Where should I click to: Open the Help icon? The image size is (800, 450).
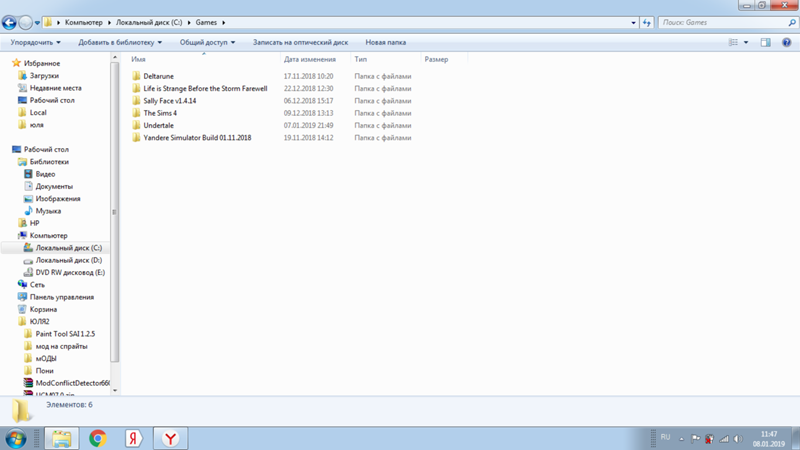[787, 42]
